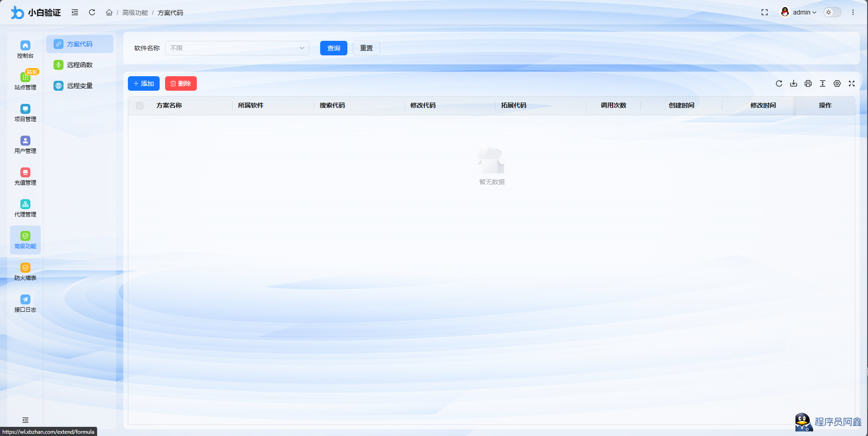This screenshot has height=436, width=868.
Task: Open the table density adjustment icon
Action: pos(822,83)
